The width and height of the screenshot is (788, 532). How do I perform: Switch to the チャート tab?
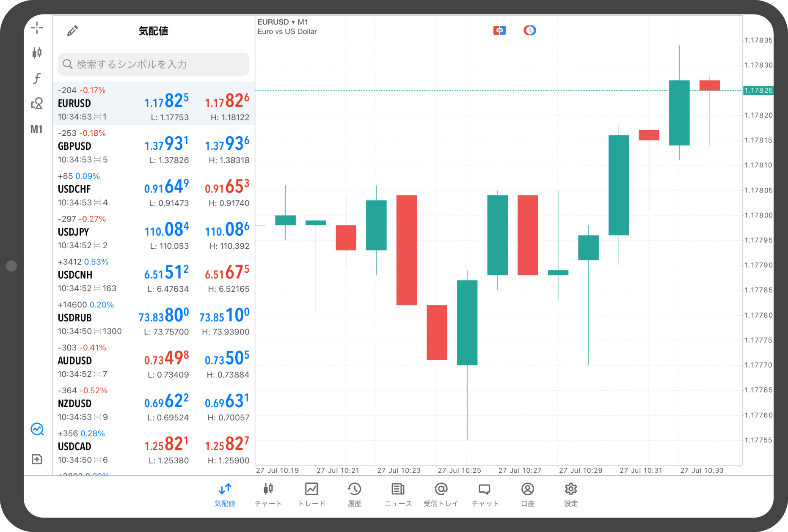[268, 494]
